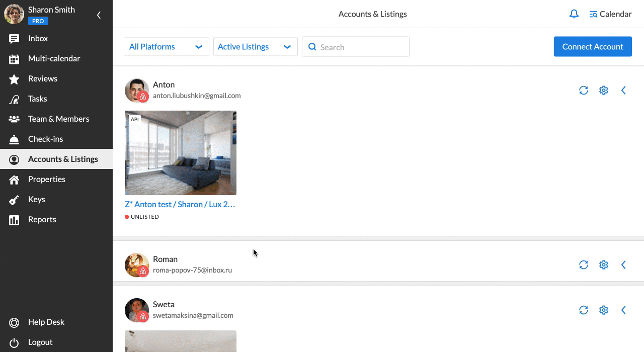Click the API tag on listing photo
Screen dimensions: 644x352
point(135,119)
